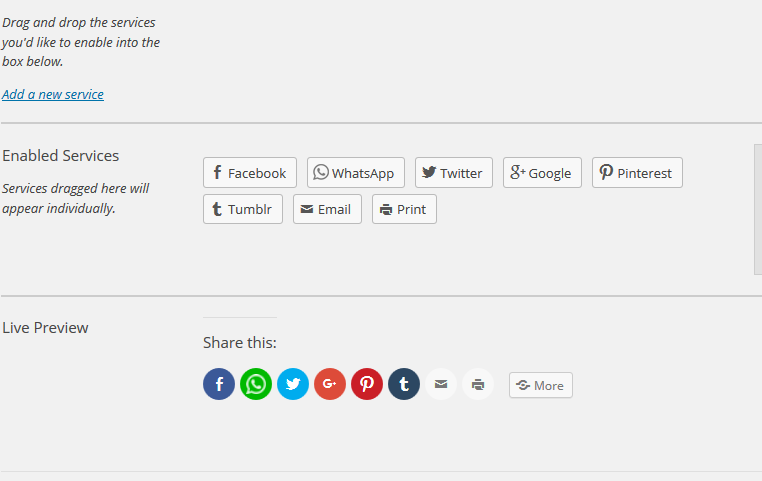This screenshot has height=481, width=762.
Task: Click the Share this heading text
Action: (x=240, y=343)
